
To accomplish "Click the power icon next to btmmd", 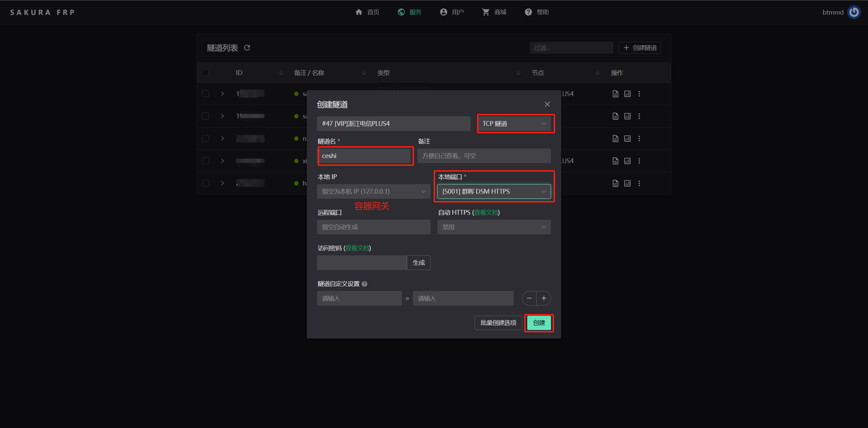I will [853, 12].
